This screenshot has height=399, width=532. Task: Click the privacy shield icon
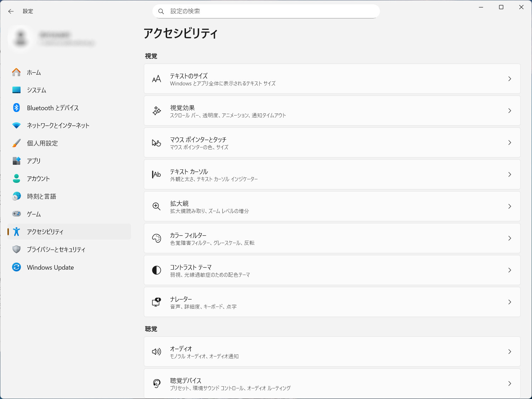click(x=16, y=249)
